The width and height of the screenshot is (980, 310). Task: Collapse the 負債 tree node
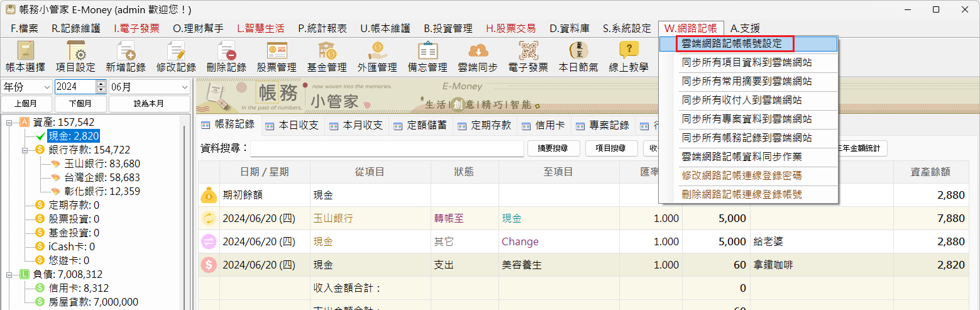click(x=10, y=274)
